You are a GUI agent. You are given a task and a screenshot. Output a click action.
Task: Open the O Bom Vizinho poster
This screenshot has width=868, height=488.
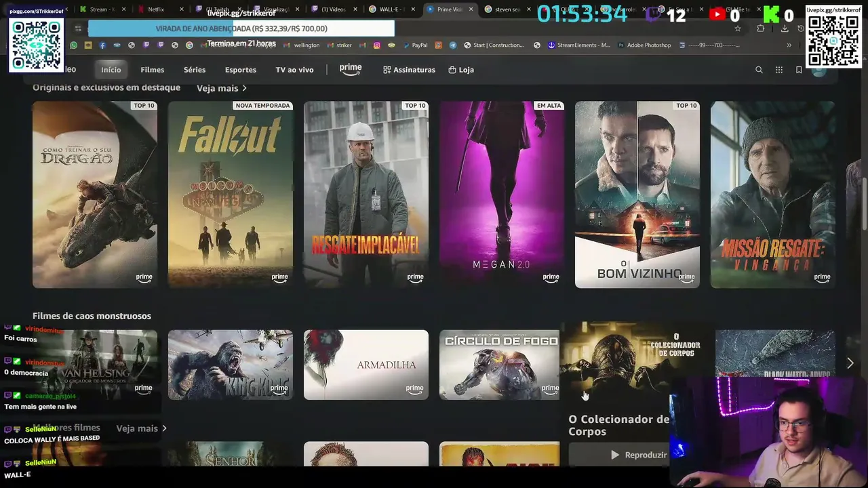[637, 195]
